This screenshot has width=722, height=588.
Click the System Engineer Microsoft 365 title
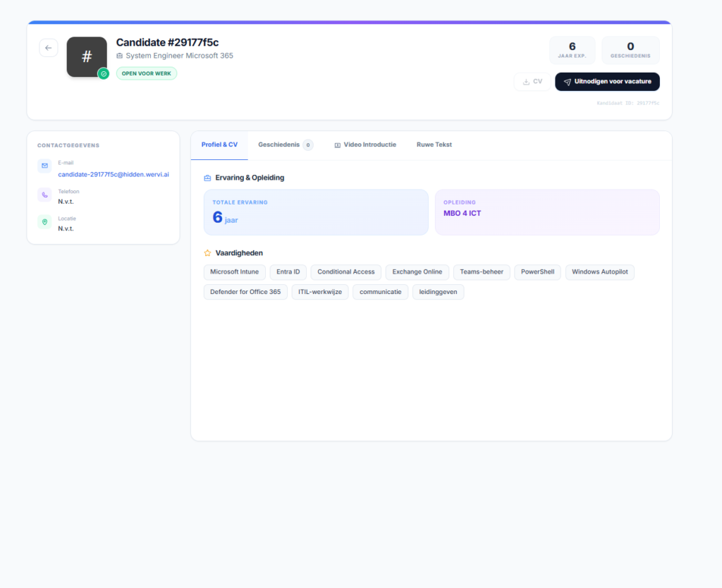[x=180, y=56]
